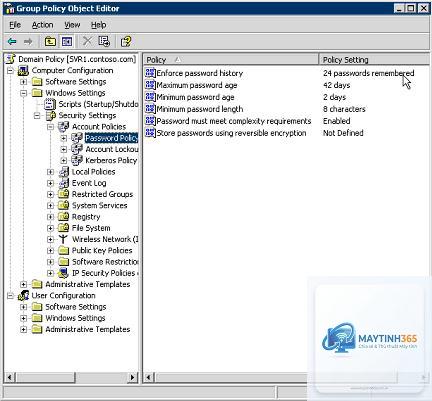The image size is (432, 401).
Task: Select the Registry tree item
Action: click(x=86, y=217)
